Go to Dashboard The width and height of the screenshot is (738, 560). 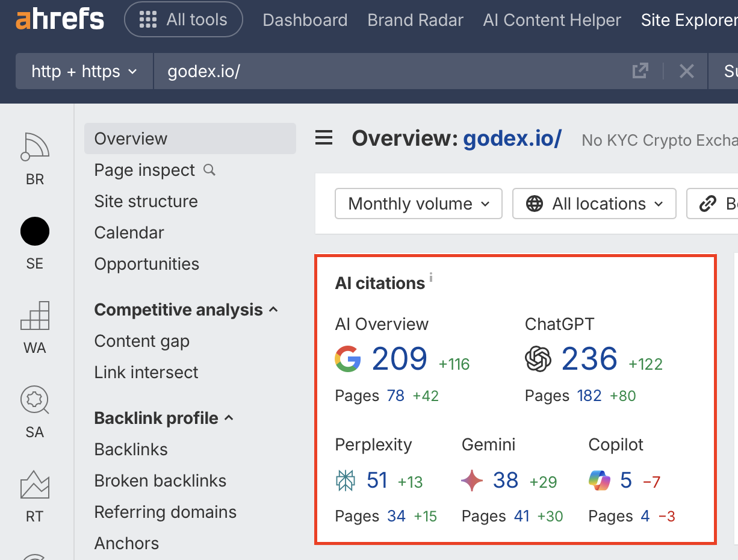[x=305, y=20]
